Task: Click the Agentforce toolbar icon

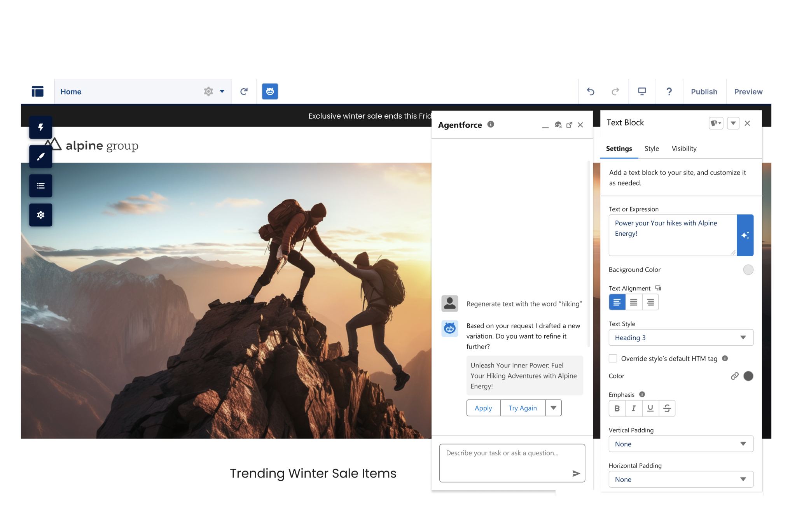Action: [x=270, y=91]
